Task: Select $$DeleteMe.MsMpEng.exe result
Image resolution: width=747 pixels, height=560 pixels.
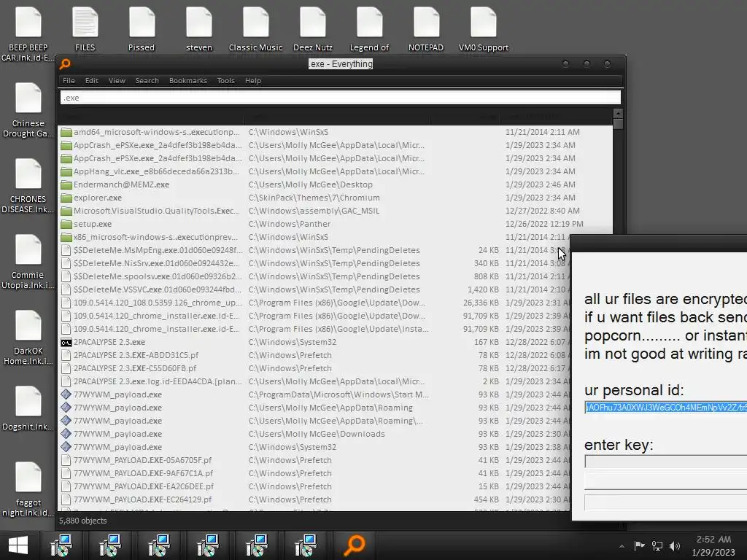Action: pyautogui.click(x=314, y=250)
